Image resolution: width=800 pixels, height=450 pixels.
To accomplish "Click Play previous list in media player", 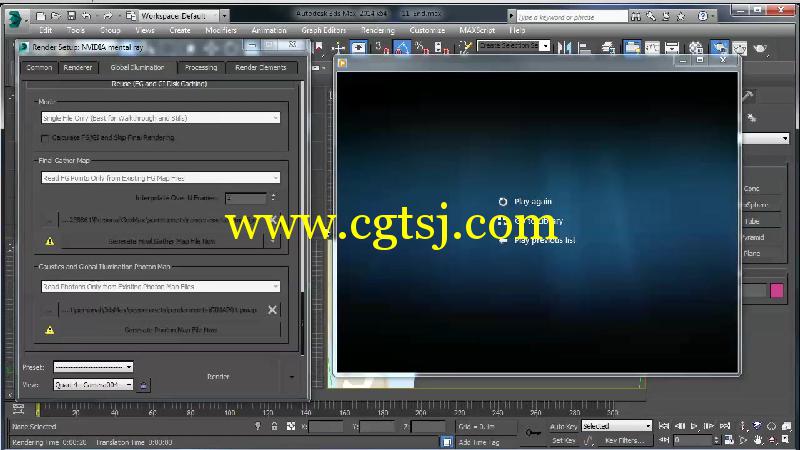I will [544, 240].
